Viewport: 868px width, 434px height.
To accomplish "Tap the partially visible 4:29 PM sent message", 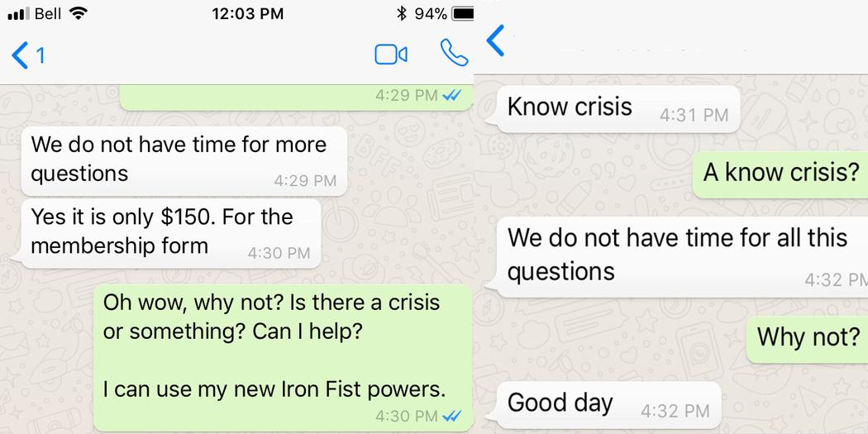I will point(296,98).
